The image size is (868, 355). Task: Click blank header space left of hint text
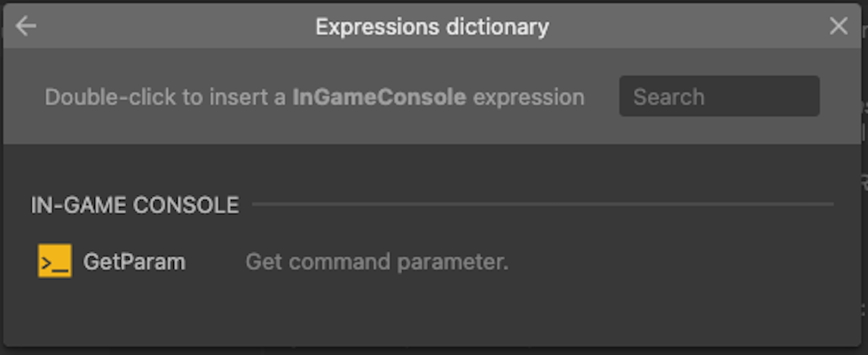pos(23,97)
